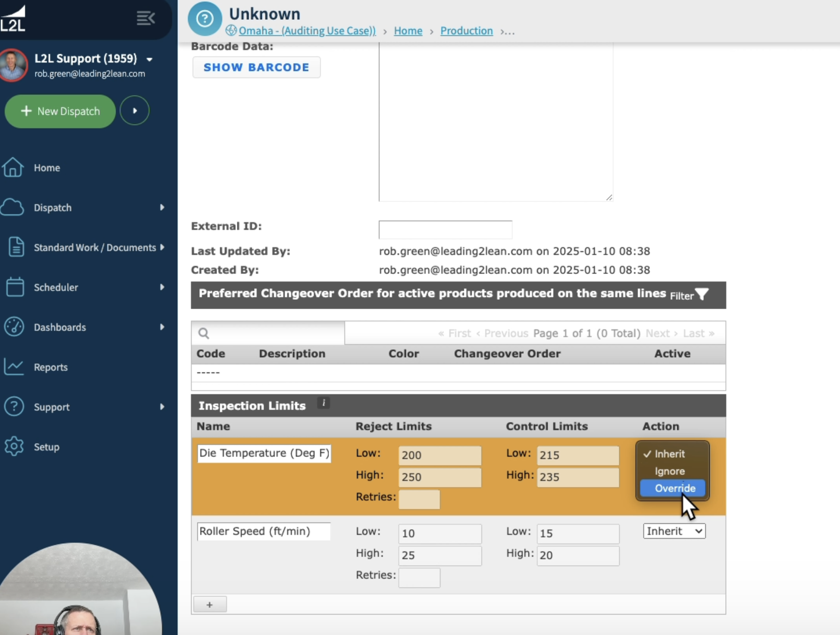Click the plus button to add inspection limit
Image resolution: width=840 pixels, height=635 pixels.
210,605
